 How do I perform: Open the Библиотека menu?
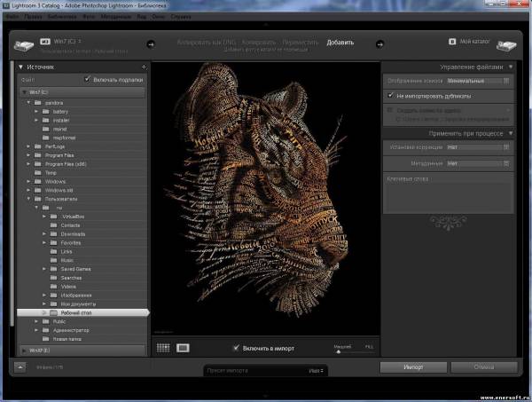point(62,17)
